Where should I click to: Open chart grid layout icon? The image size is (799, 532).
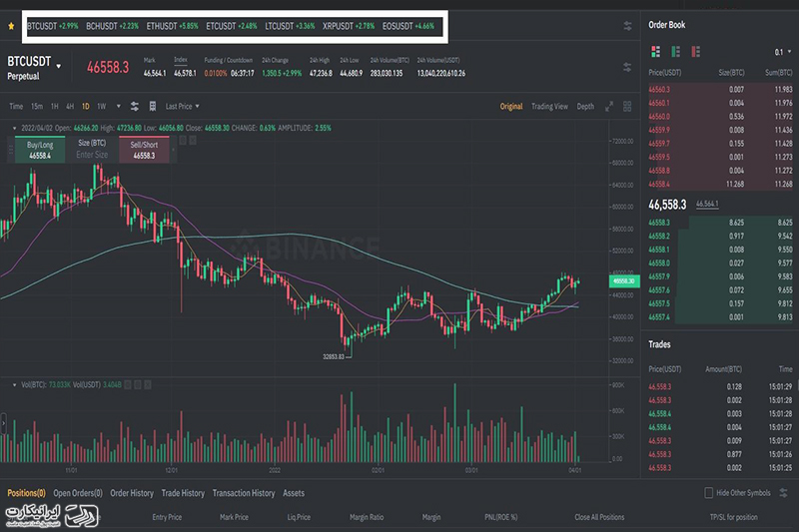tap(627, 106)
